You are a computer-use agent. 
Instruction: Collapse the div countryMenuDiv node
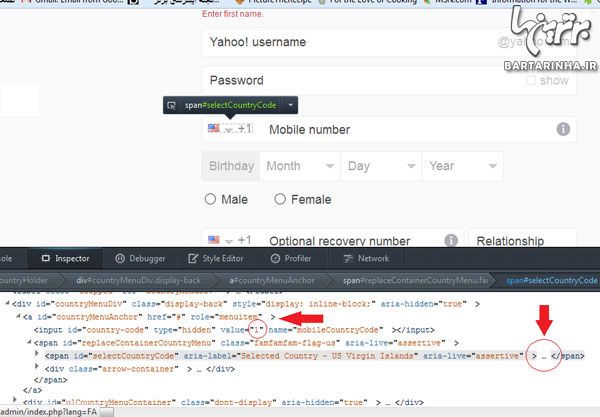(x=7, y=303)
